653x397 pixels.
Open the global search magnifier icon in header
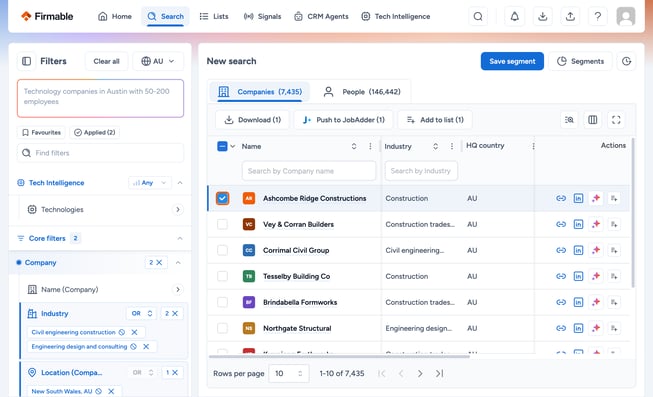click(x=478, y=16)
